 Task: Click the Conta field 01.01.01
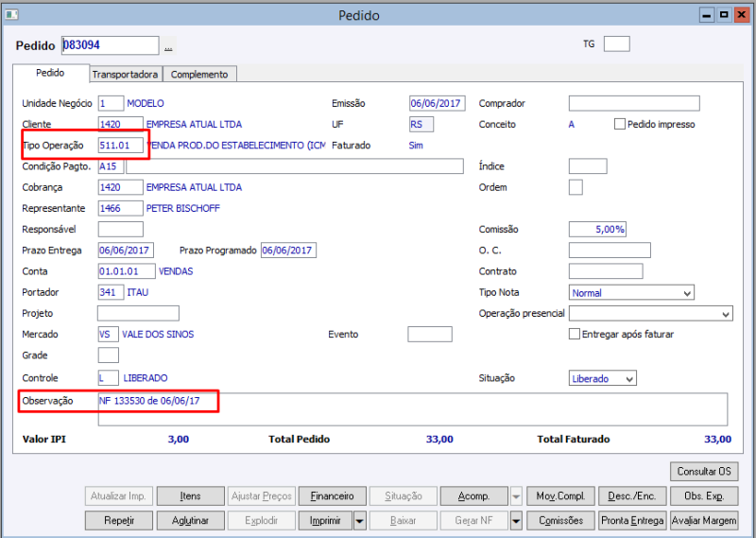pyautogui.click(x=127, y=271)
